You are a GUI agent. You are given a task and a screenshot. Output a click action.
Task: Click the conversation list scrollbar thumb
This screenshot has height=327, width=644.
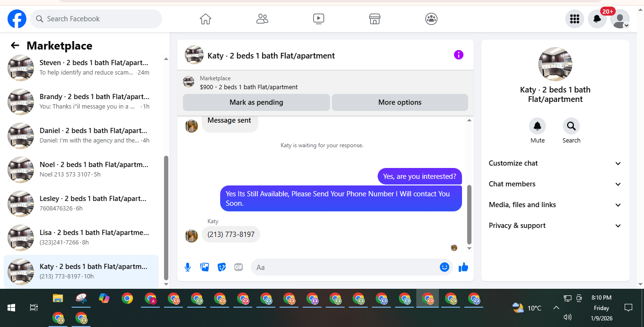[x=166, y=218]
